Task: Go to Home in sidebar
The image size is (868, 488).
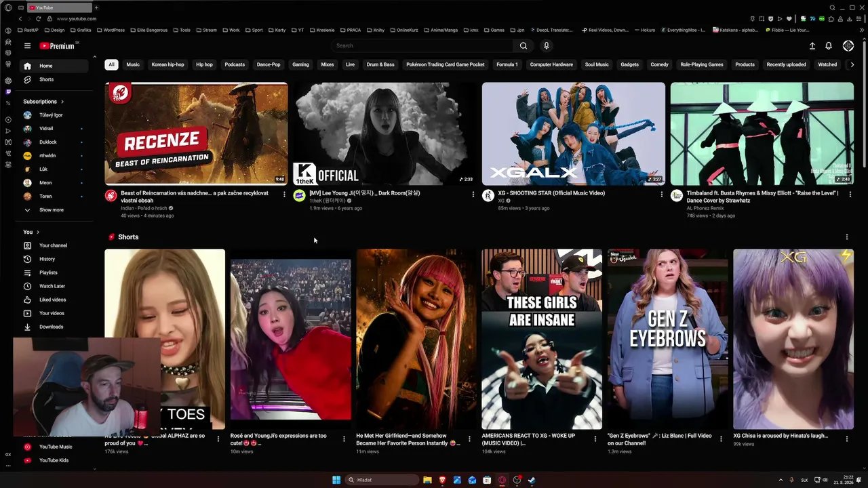Action: pos(54,66)
